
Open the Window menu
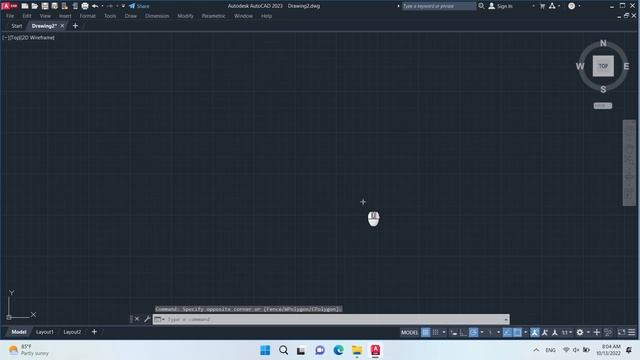point(243,16)
